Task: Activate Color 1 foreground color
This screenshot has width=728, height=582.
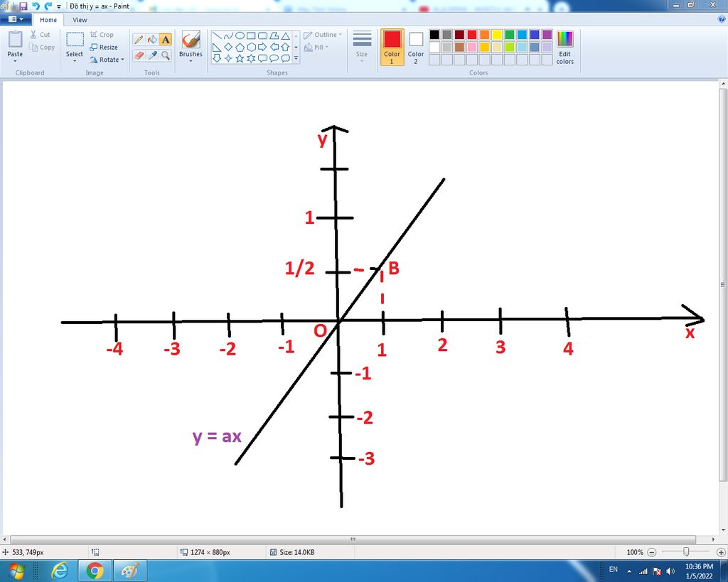Action: point(392,47)
